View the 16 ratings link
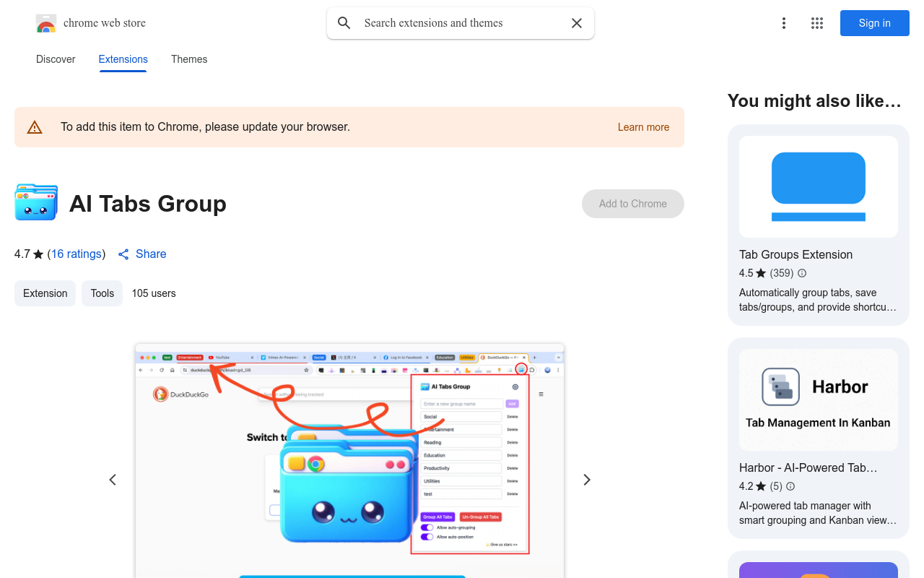The height and width of the screenshot is (578, 924). 77,254
